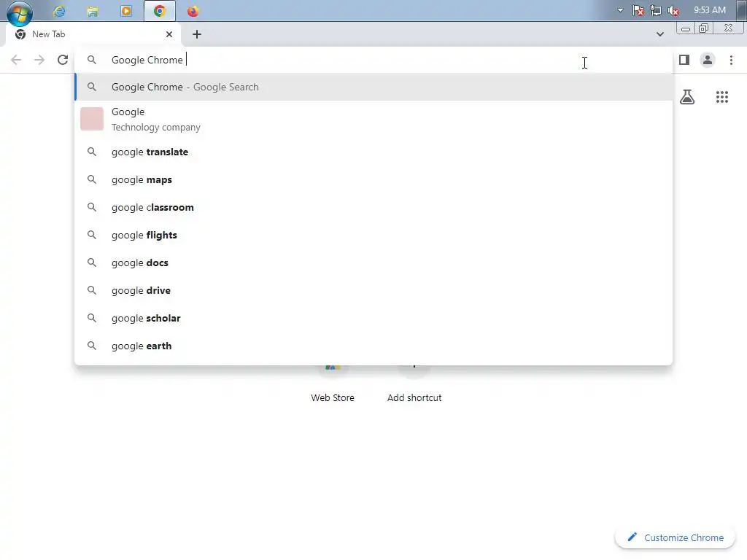Go forward with the forward arrow
This screenshot has height=560, width=747.
point(39,60)
